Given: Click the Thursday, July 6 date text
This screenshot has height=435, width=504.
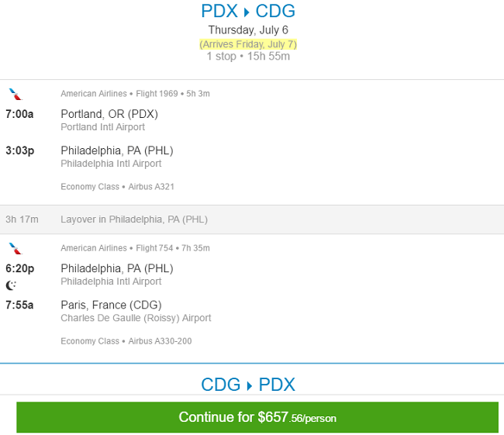Looking at the screenshot, I should click(x=248, y=30).
